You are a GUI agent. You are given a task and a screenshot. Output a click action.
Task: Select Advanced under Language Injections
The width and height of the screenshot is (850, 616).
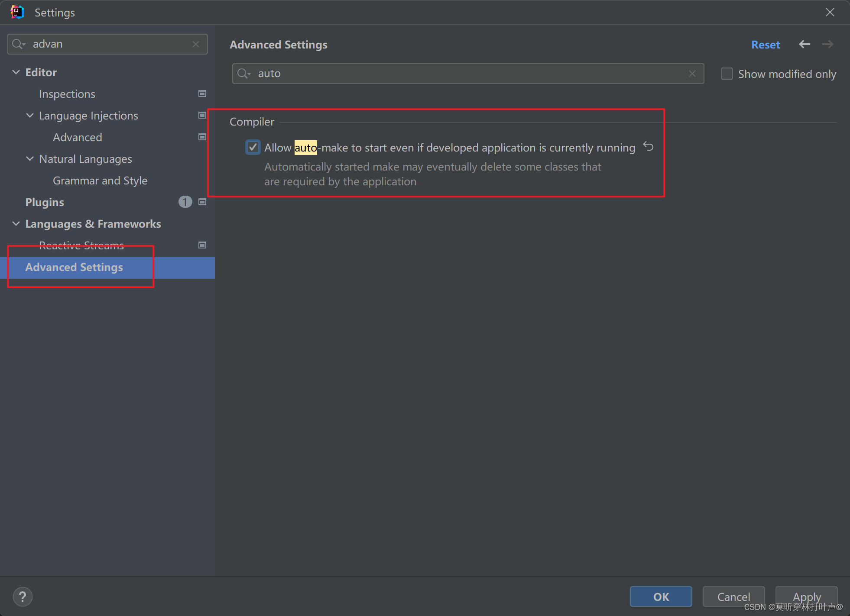tap(77, 136)
